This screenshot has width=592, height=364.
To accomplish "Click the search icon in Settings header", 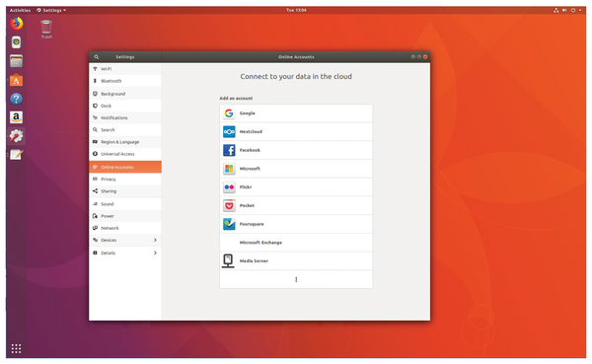I will [x=97, y=57].
